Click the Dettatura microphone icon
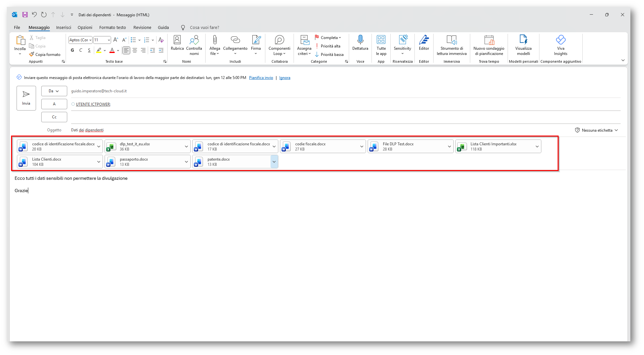The width and height of the screenshot is (644, 355). [360, 40]
